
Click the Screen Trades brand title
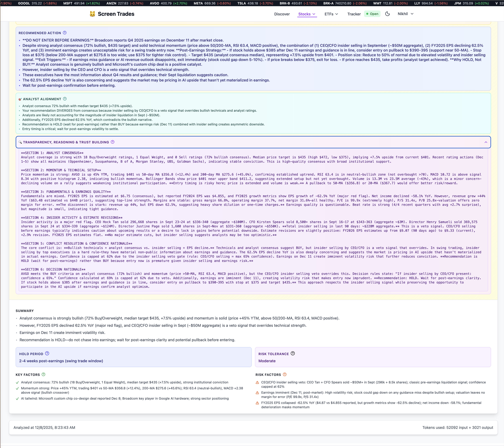116,14
